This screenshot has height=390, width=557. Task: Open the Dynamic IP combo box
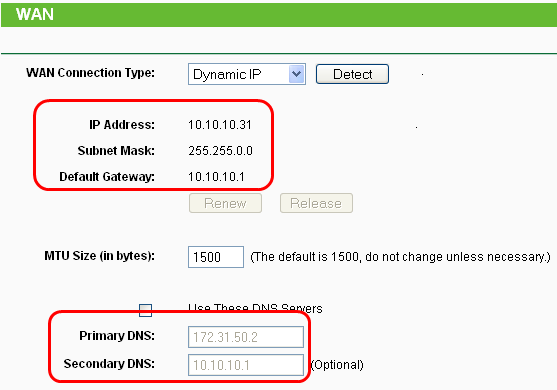[247, 74]
